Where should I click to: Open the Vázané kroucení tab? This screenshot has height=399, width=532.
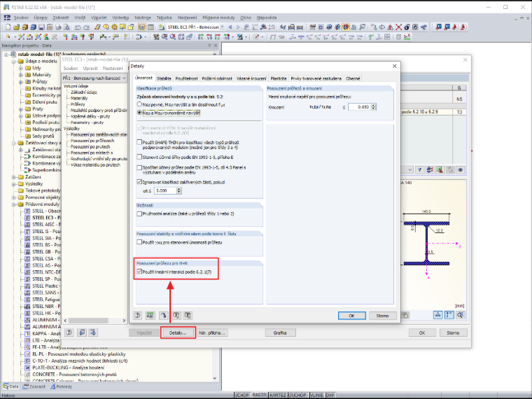(251, 78)
